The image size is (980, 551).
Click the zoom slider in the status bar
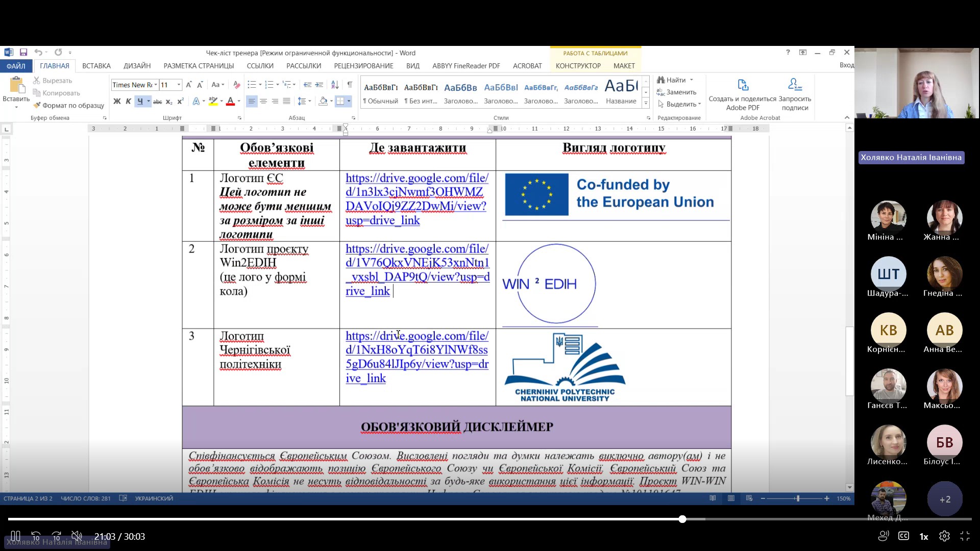(x=797, y=498)
